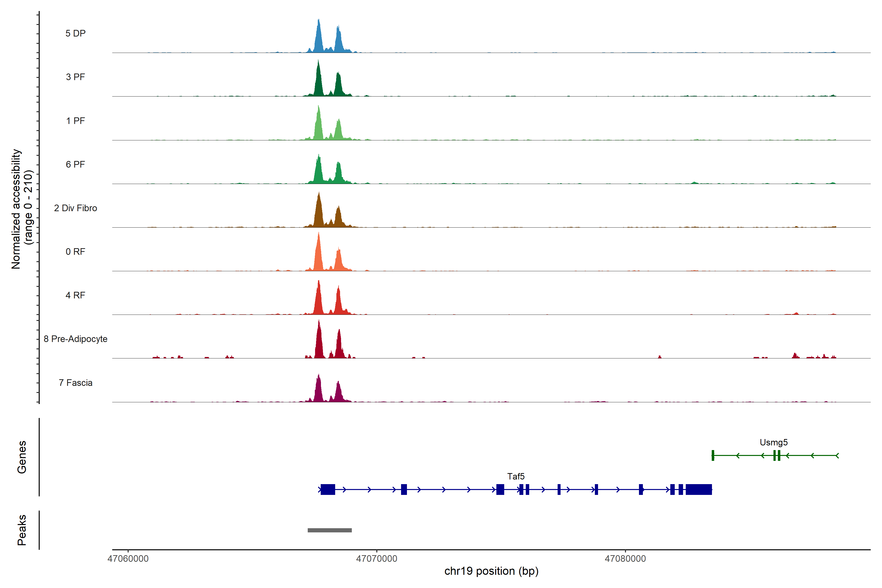Image resolution: width=882 pixels, height=588 pixels.
Task: Select the 2 Div Fibro label
Action: click(75, 208)
